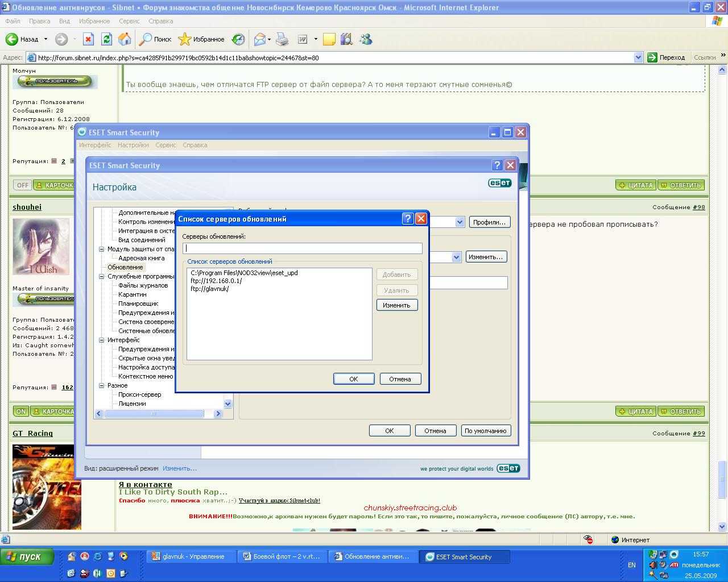
Task: Click the Переход button next to the address bar
Action: pos(667,57)
